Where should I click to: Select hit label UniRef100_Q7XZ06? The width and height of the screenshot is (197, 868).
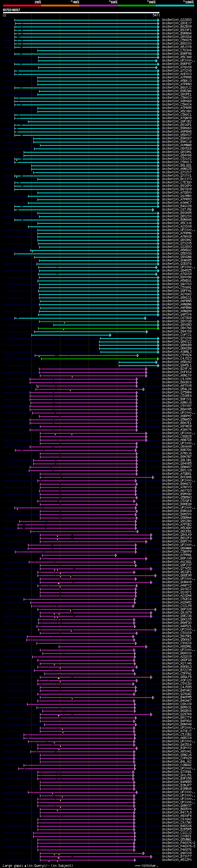(177, 338)
